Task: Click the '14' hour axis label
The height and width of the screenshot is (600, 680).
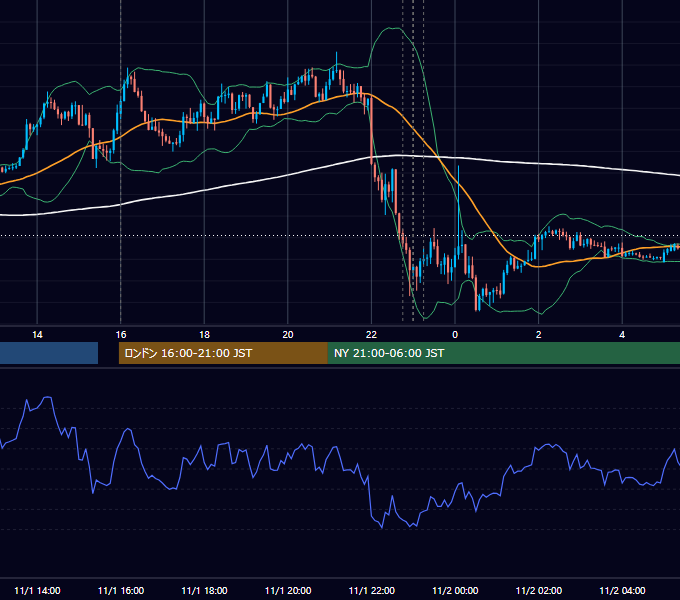Action: click(37, 335)
